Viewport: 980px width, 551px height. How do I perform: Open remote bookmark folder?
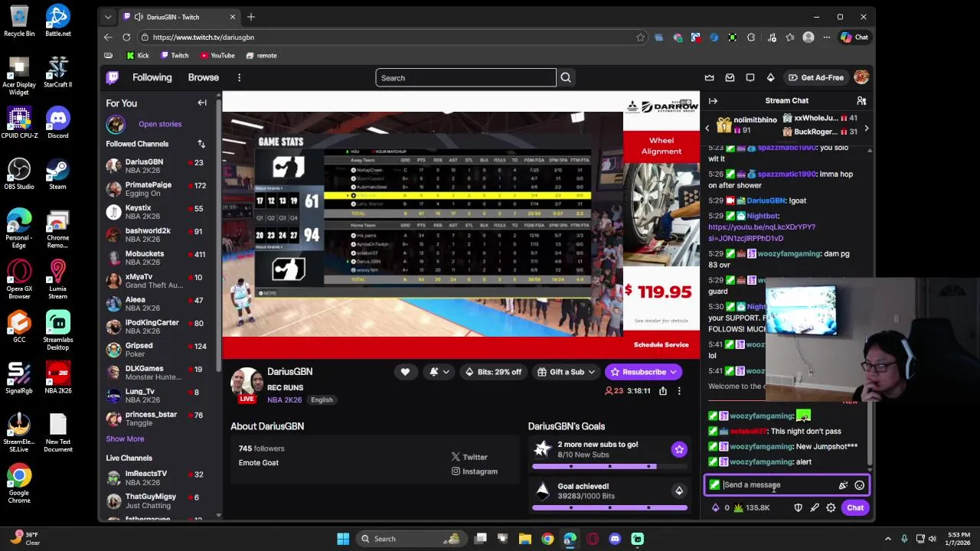pyautogui.click(x=261, y=55)
